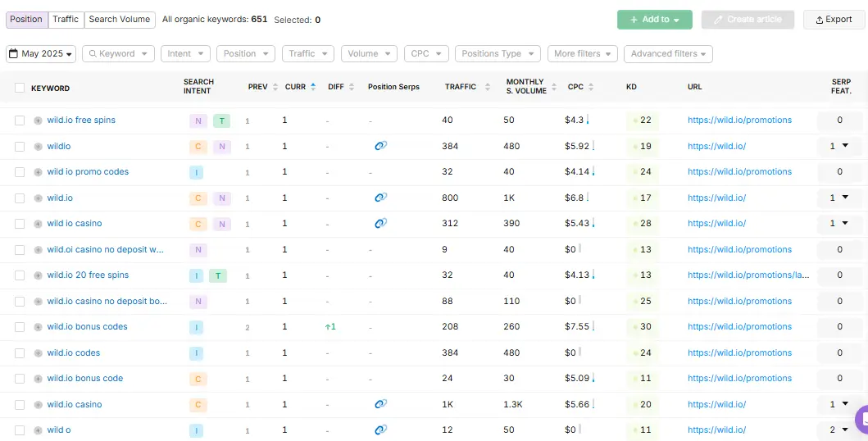
Task: Click plus icon beside wildio keyword
Action: (x=38, y=147)
